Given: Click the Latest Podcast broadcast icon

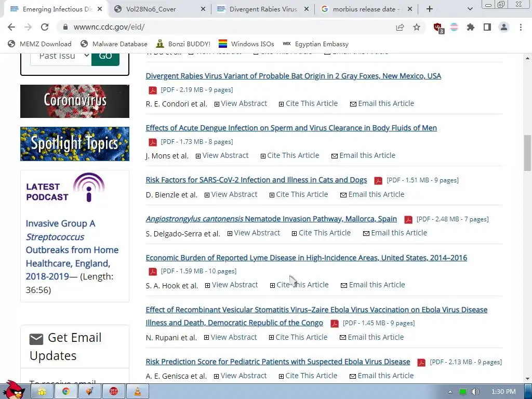Looking at the screenshot, I should click(x=89, y=187).
